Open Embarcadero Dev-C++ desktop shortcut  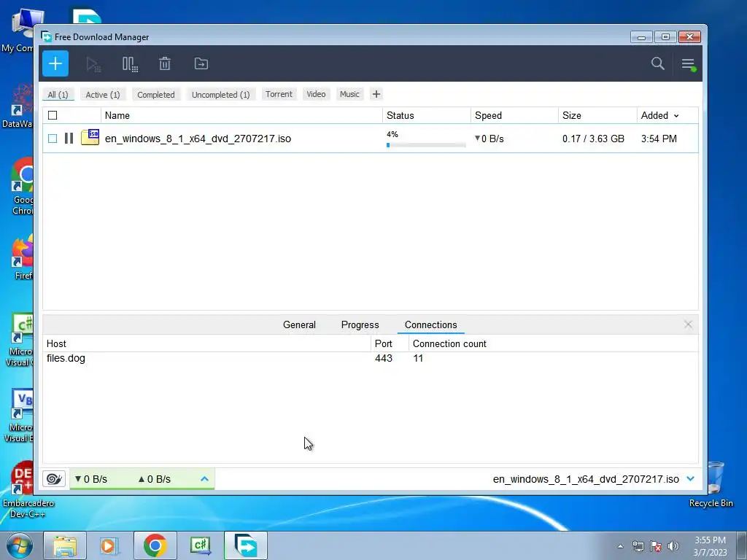[x=28, y=490]
